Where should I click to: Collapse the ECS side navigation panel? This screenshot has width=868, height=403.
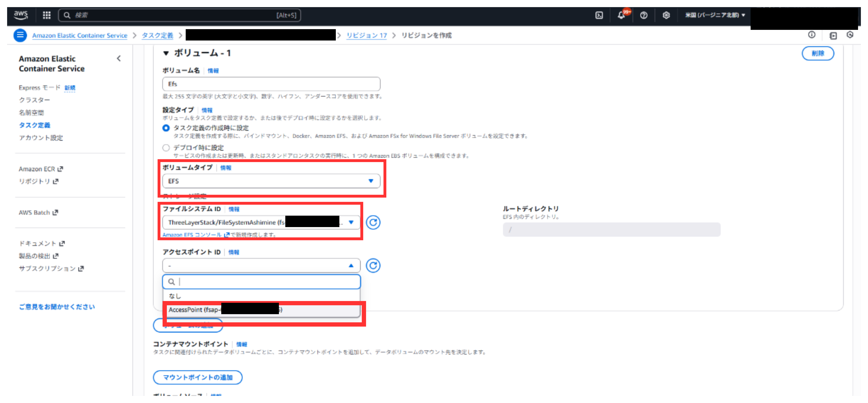(119, 59)
